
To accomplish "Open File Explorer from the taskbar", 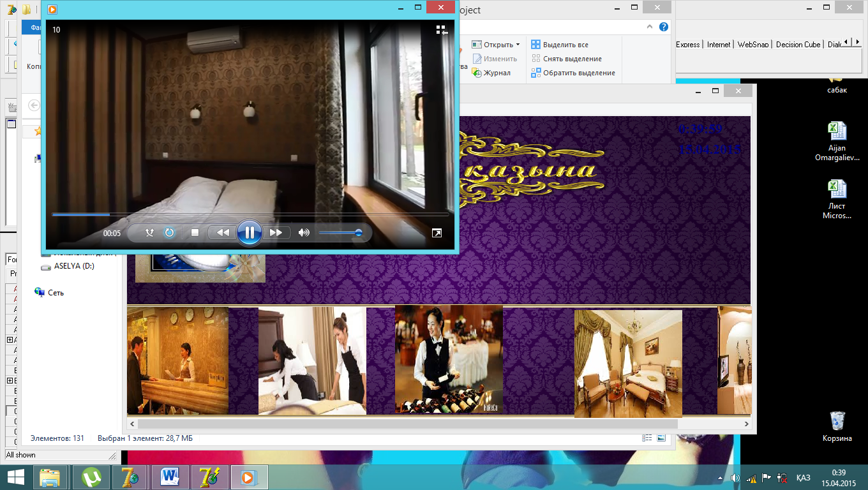I will coord(50,477).
